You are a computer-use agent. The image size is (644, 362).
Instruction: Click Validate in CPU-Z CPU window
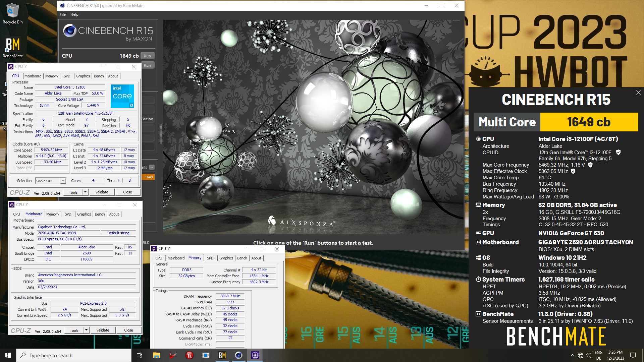click(x=102, y=192)
